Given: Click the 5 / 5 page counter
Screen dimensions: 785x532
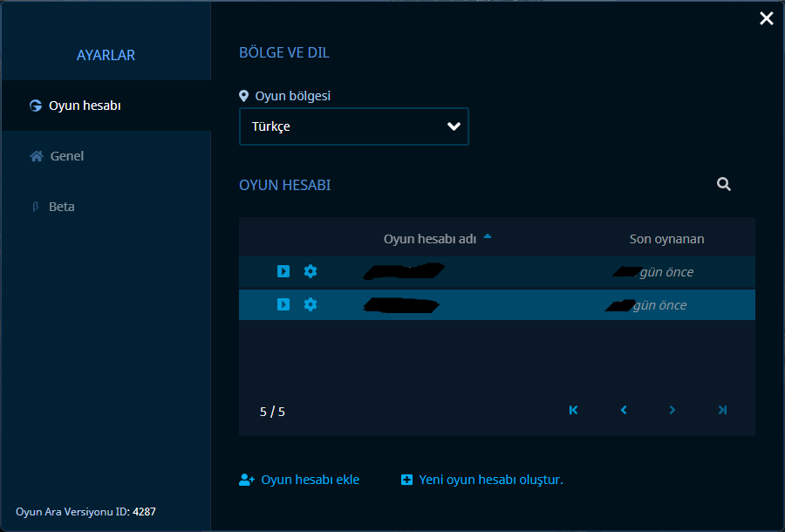Looking at the screenshot, I should click(x=272, y=412).
